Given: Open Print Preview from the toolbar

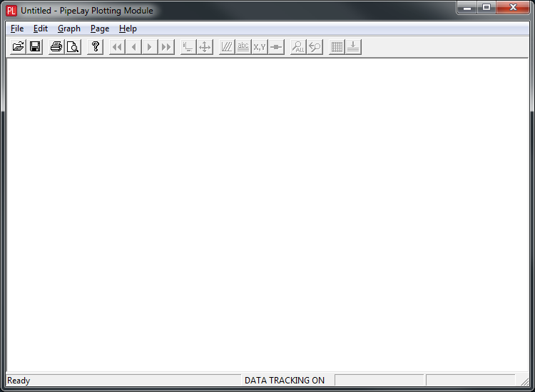Looking at the screenshot, I should tap(73, 47).
